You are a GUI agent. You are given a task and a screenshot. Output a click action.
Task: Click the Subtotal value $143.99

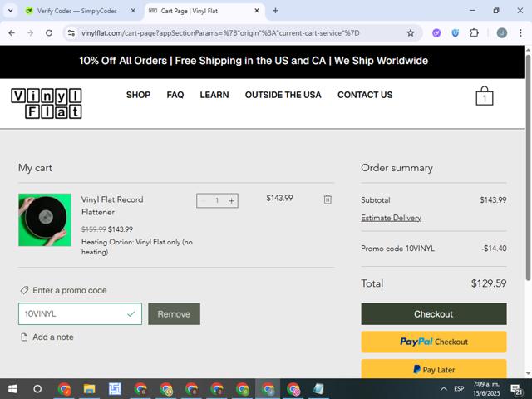(x=493, y=199)
